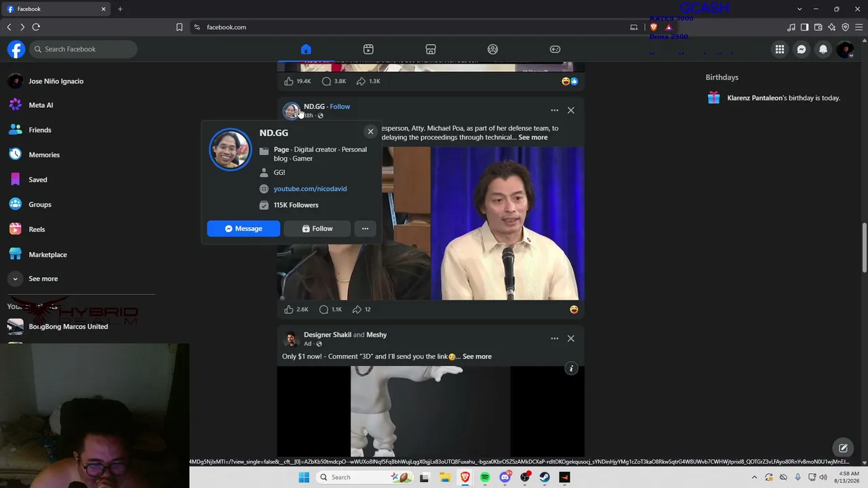Go back in browser history
Image resolution: width=868 pixels, height=488 pixels.
pos(9,27)
